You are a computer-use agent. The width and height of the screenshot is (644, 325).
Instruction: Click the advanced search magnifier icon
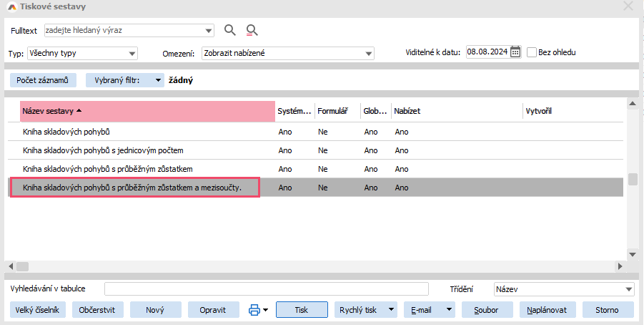click(x=252, y=30)
